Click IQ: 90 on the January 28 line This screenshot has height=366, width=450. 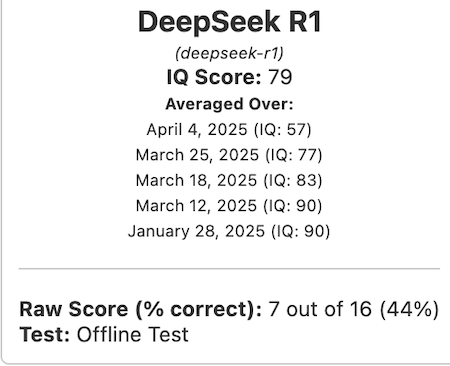[300, 231]
